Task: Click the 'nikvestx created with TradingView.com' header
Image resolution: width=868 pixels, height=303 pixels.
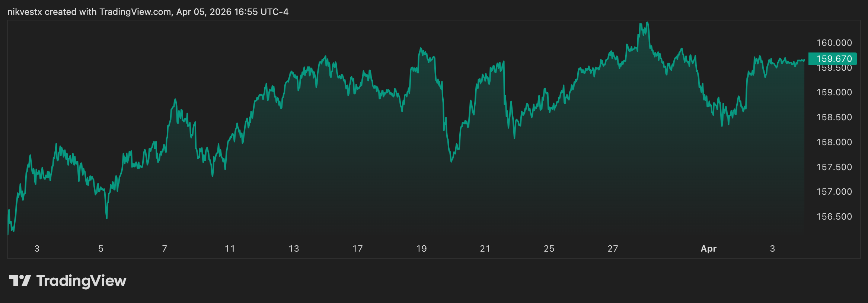Action: [148, 12]
